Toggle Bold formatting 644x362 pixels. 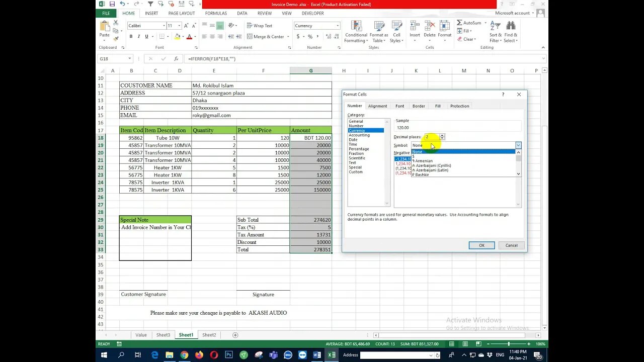tap(131, 37)
